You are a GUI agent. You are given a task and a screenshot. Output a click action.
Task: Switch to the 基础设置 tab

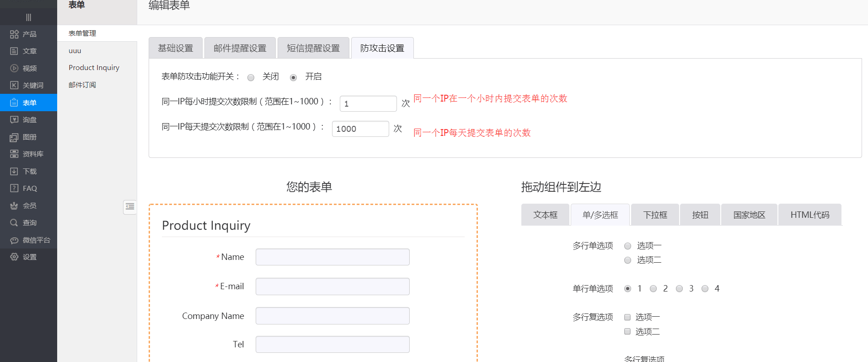pos(176,49)
